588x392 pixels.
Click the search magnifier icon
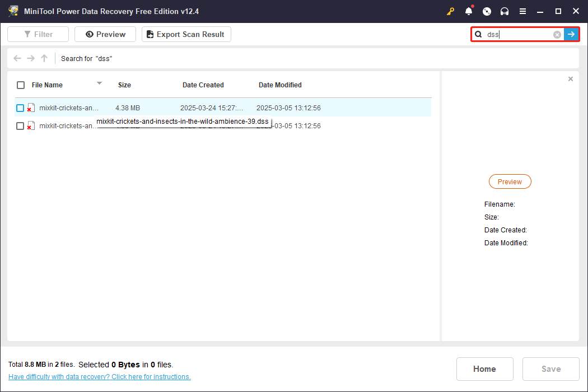[478, 35]
